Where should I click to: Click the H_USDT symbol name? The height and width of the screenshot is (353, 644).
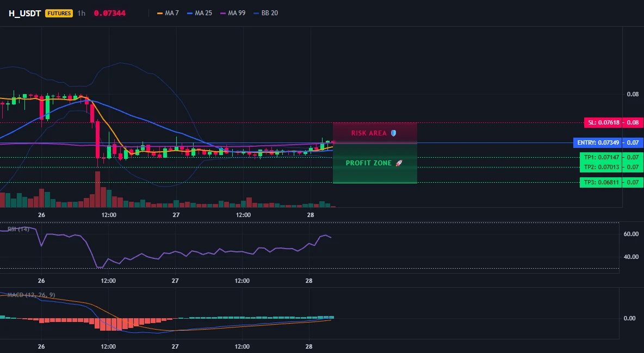(24, 13)
